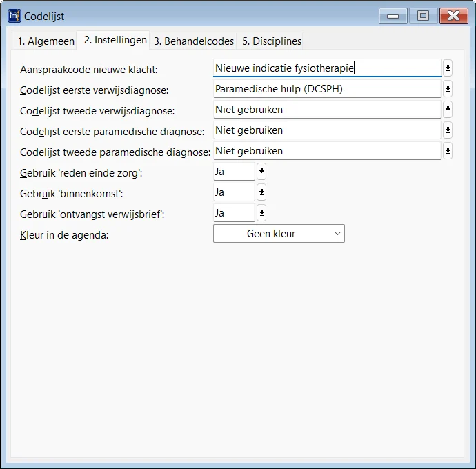Toggle arrow for Gebruik 'reden einde zorg'
Screen dimensions: 476x469
tap(261, 172)
